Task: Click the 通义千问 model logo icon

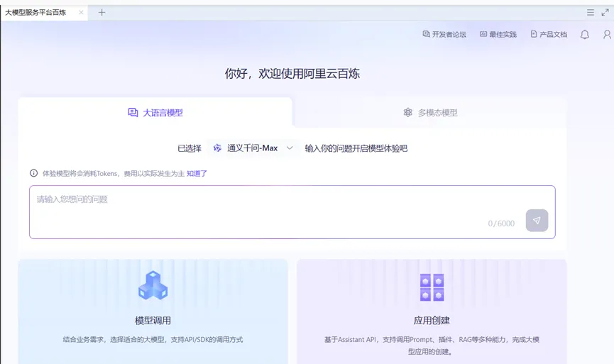Action: 217,148
